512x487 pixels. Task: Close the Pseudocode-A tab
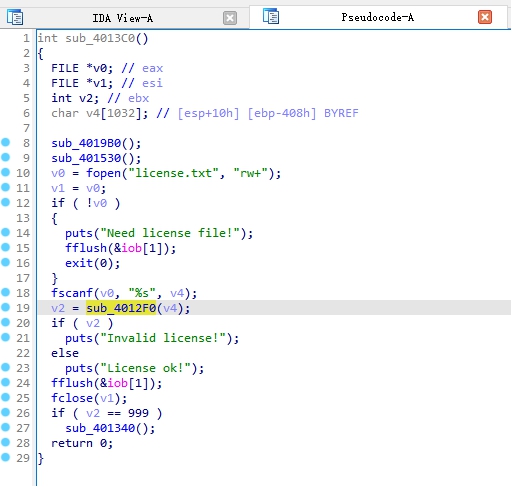pos(485,17)
